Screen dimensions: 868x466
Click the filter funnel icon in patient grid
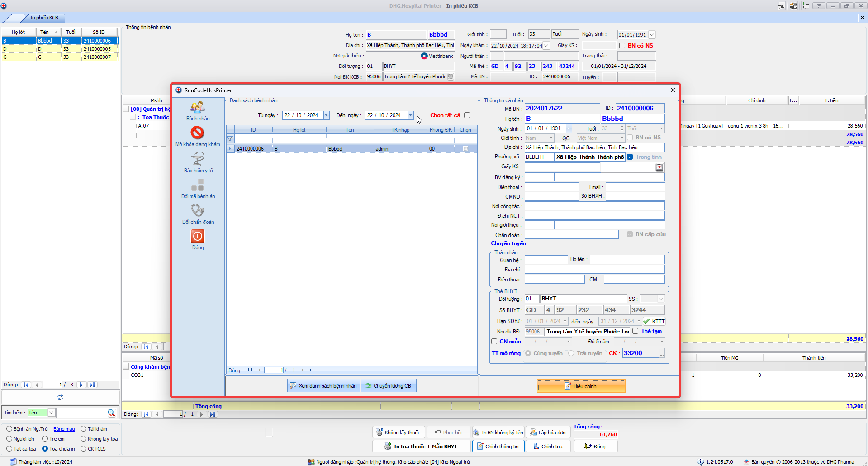click(x=230, y=139)
